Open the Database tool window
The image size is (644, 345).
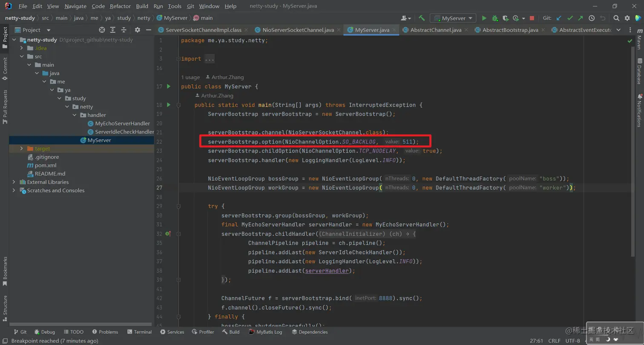click(x=639, y=72)
